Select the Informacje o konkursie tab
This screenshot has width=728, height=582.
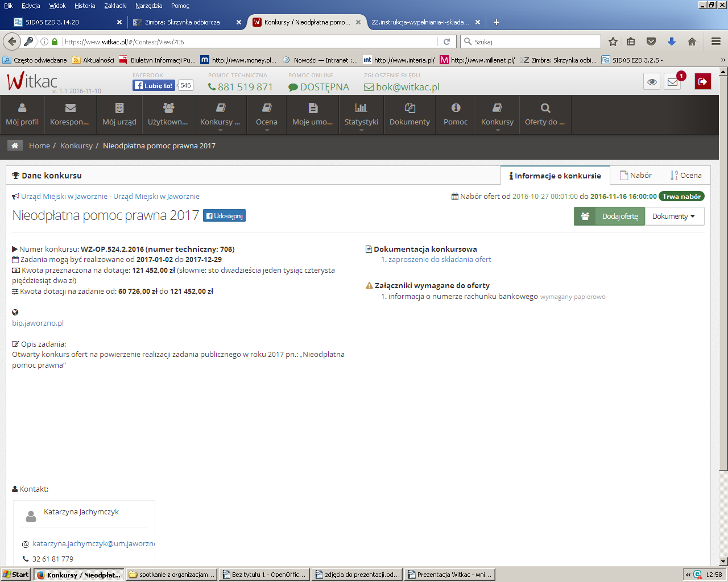click(555, 176)
